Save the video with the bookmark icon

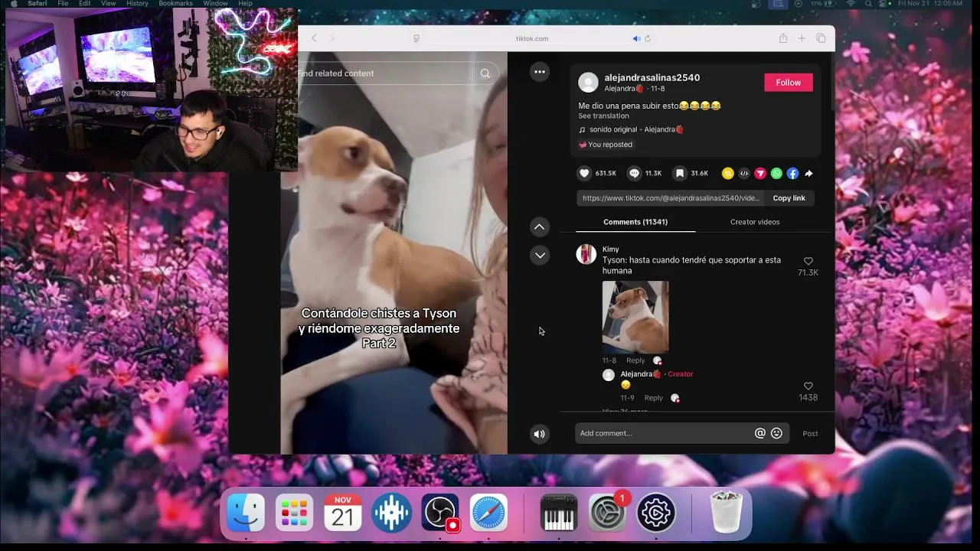point(679,174)
